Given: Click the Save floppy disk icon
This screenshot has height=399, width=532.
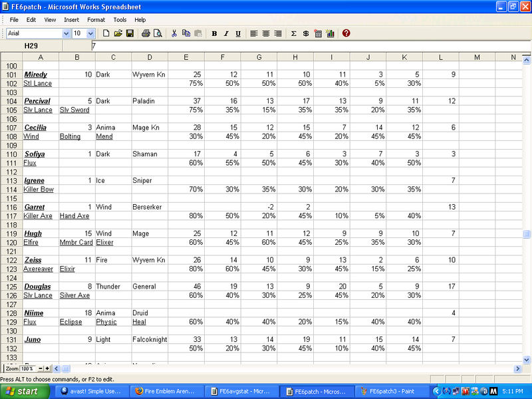Looking at the screenshot, I should 130,33.
